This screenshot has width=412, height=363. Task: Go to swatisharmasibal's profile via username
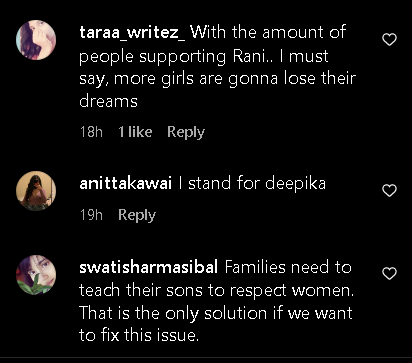click(149, 267)
